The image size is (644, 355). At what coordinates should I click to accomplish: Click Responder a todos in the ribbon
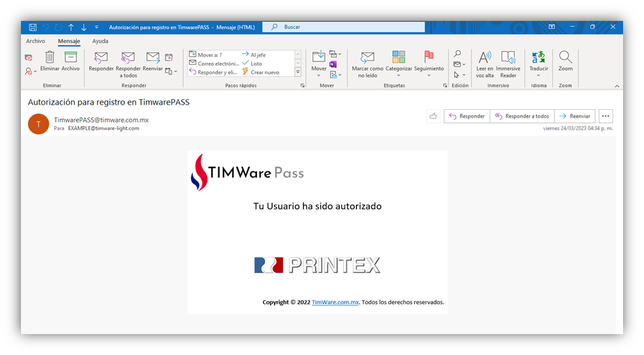[128, 65]
